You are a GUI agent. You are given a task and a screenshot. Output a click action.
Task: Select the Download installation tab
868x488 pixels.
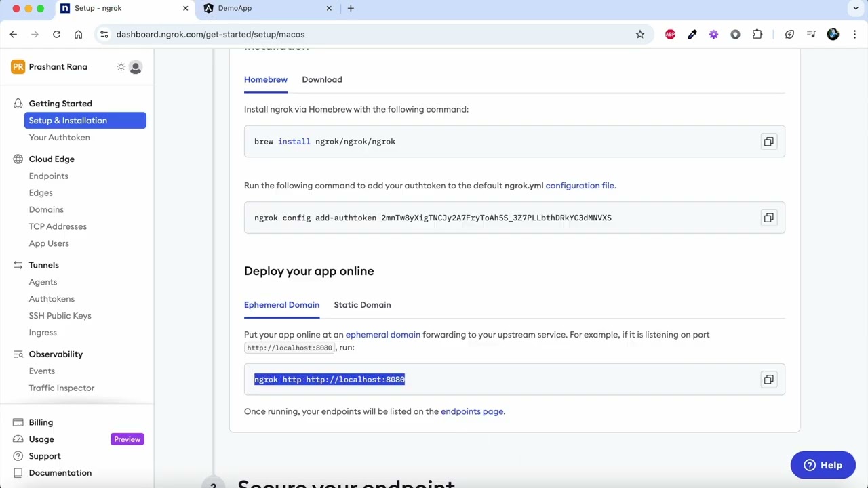pyautogui.click(x=322, y=79)
